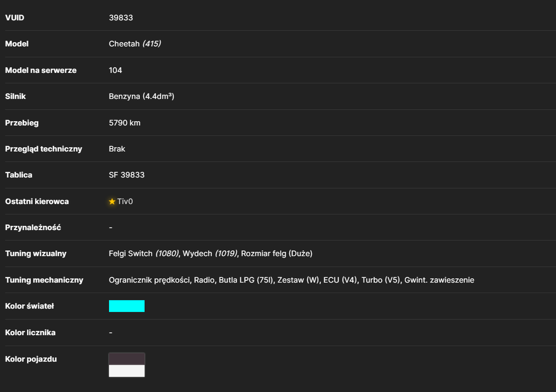Click the model ID (415) text
Image resolution: width=556 pixels, height=392 pixels.
[152, 43]
